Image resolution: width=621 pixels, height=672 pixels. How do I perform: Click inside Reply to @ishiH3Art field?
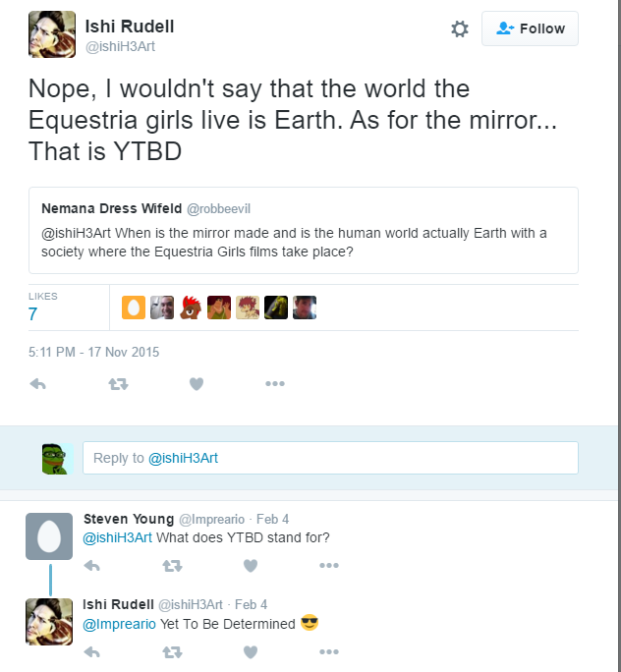click(330, 458)
